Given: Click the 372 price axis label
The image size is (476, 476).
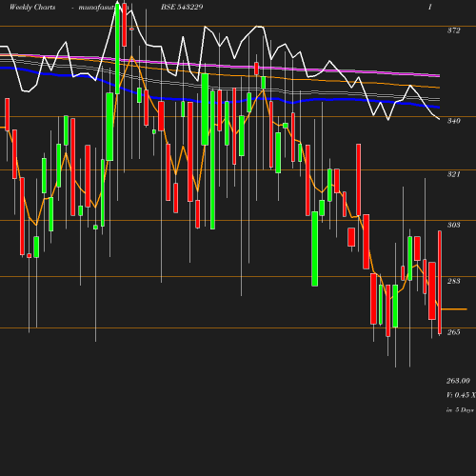Looking at the screenshot, I should [453, 30].
